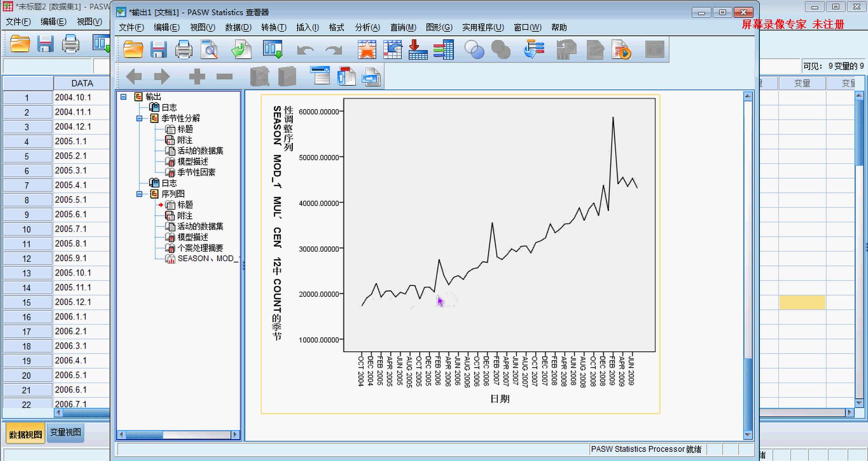Click the highlighted yellow cell in Data Editor

802,302
